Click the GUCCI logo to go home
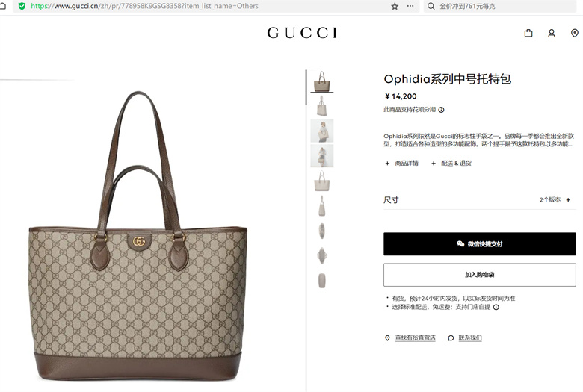Viewport: 583px width, 392px height. [302, 33]
